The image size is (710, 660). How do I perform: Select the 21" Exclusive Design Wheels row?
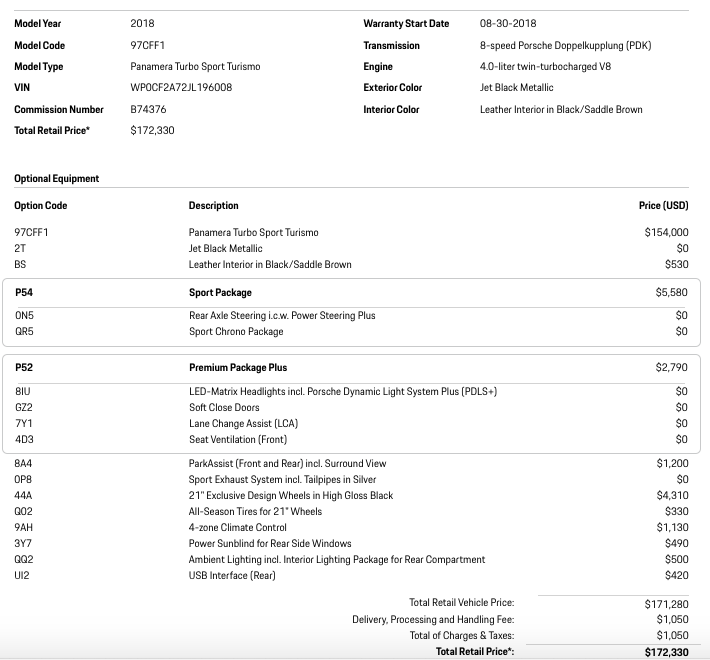point(291,496)
